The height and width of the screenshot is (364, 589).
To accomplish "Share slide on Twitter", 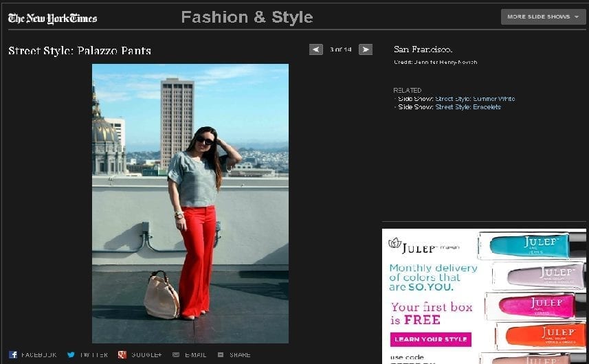I will [87, 355].
